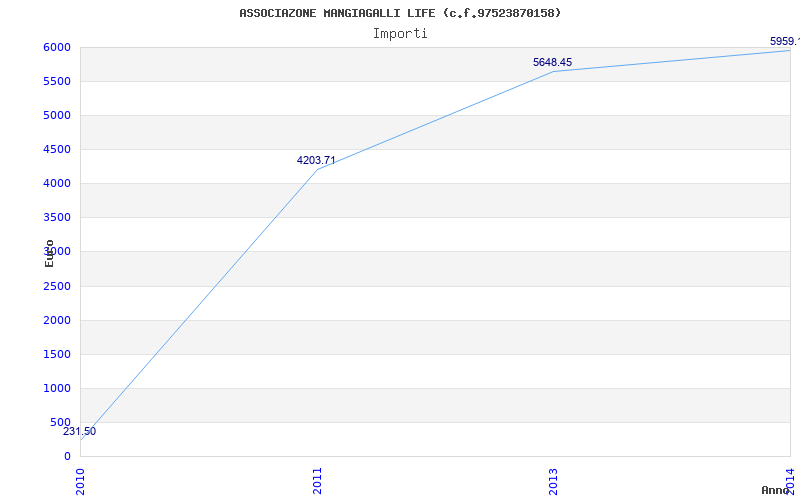Click the 1500 y-axis value
800x500 pixels.
coord(57,355)
